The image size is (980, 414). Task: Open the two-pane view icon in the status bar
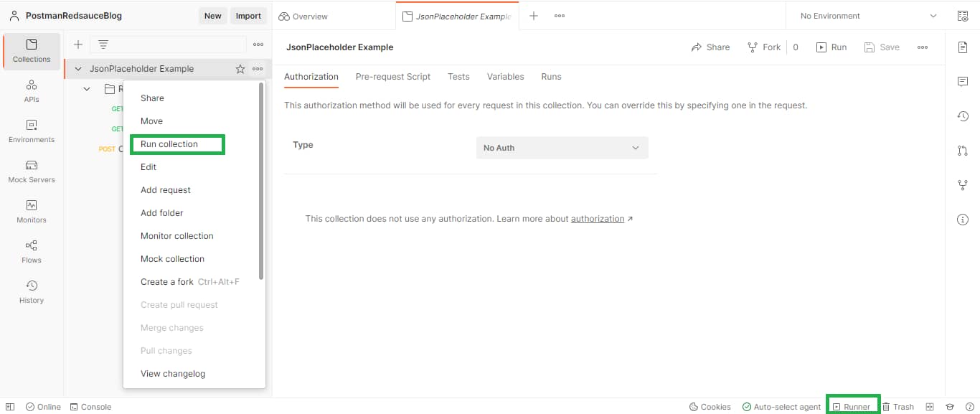[x=930, y=407]
